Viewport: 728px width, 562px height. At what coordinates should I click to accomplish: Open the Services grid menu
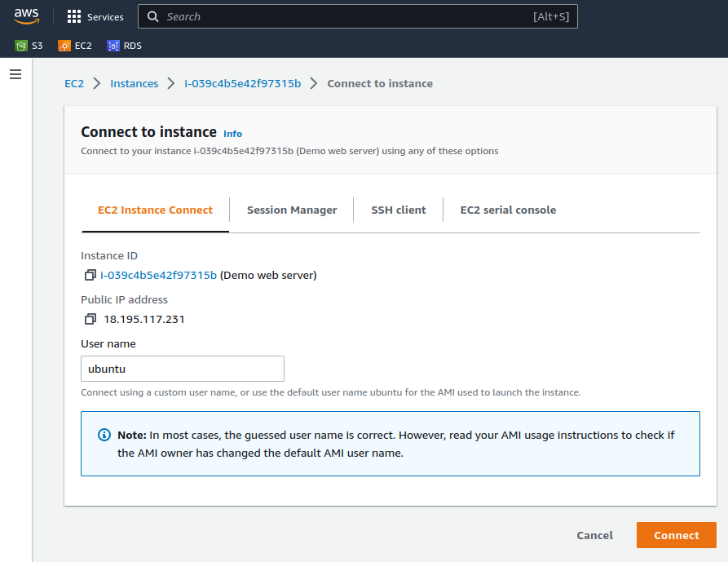[x=74, y=16]
